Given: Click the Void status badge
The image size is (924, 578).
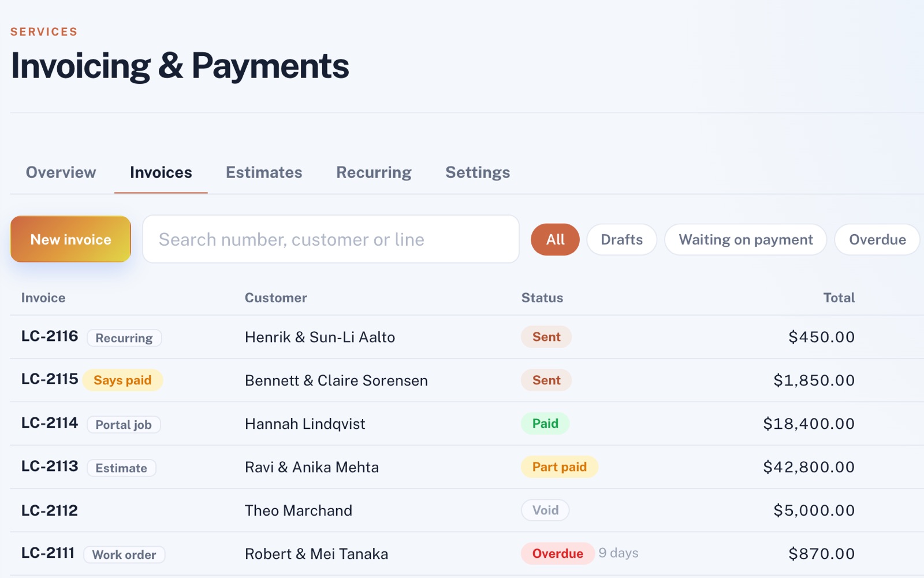Looking at the screenshot, I should click(x=545, y=510).
